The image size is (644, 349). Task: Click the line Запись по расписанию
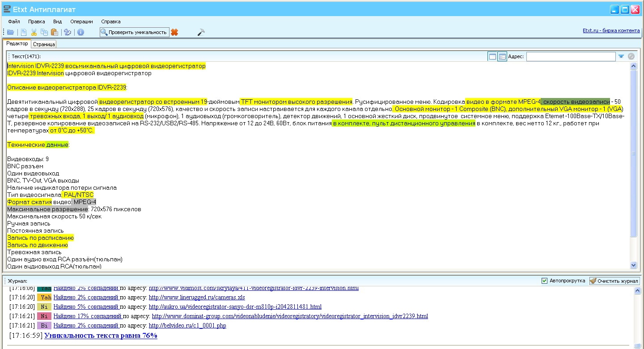coord(40,238)
